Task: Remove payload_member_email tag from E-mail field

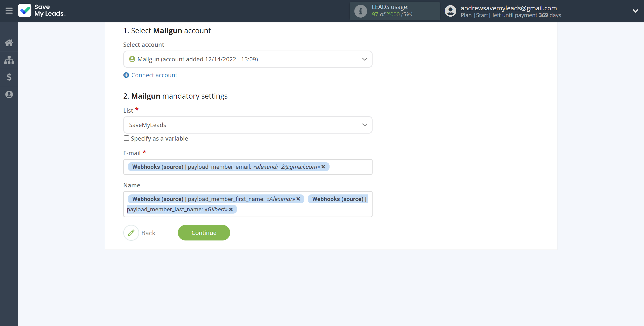Action: pos(323,167)
